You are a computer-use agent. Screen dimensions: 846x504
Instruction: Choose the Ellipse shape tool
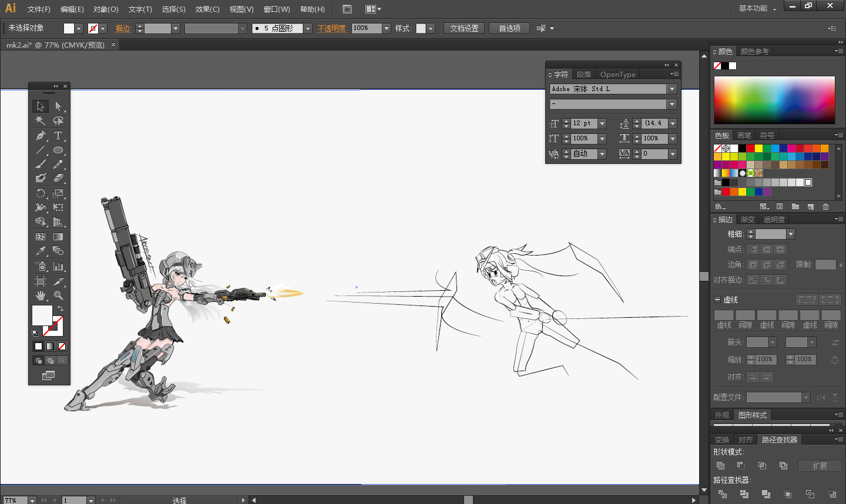point(58,150)
